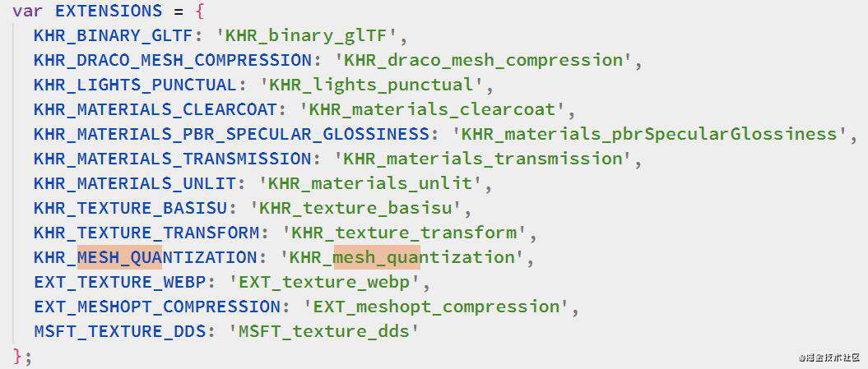Click the EXT_TEXTURE_WEBP key
Viewport: 868px width, 369px height.
tap(120, 282)
